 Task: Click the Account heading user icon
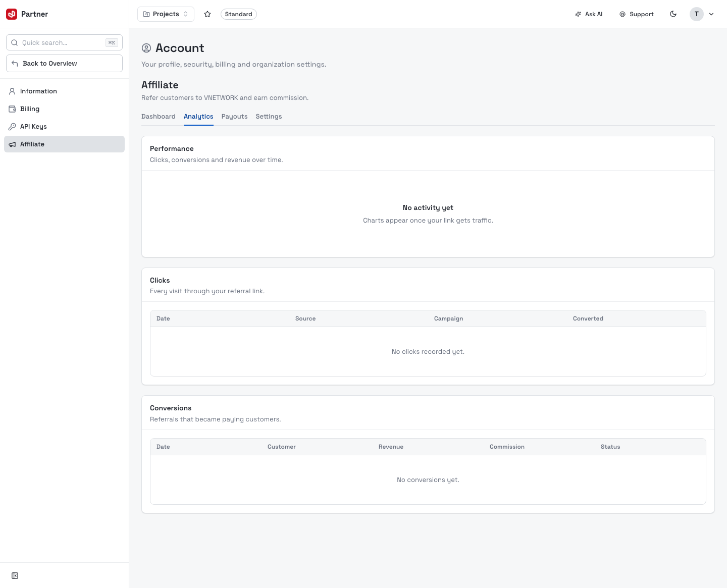[x=146, y=48]
